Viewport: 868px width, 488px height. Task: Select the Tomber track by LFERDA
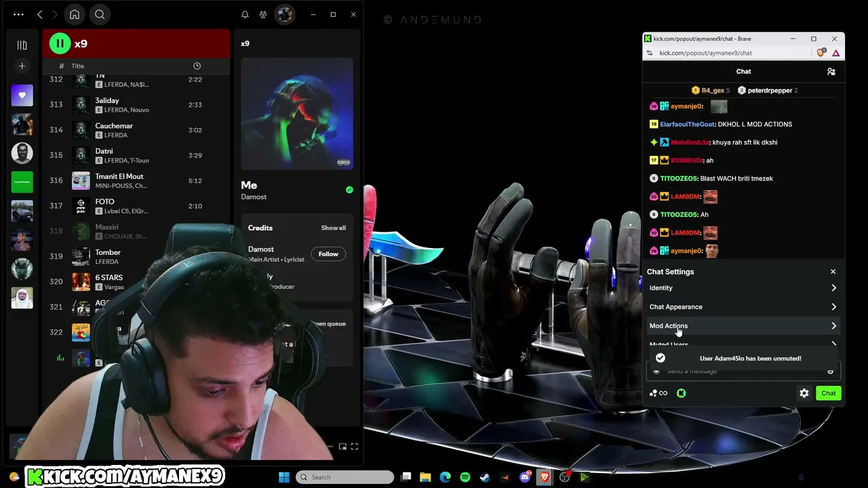[136, 256]
